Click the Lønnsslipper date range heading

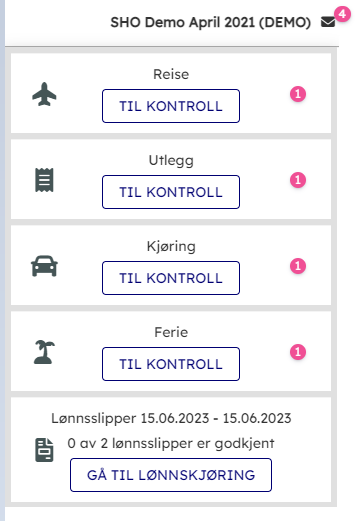pyautogui.click(x=171, y=418)
